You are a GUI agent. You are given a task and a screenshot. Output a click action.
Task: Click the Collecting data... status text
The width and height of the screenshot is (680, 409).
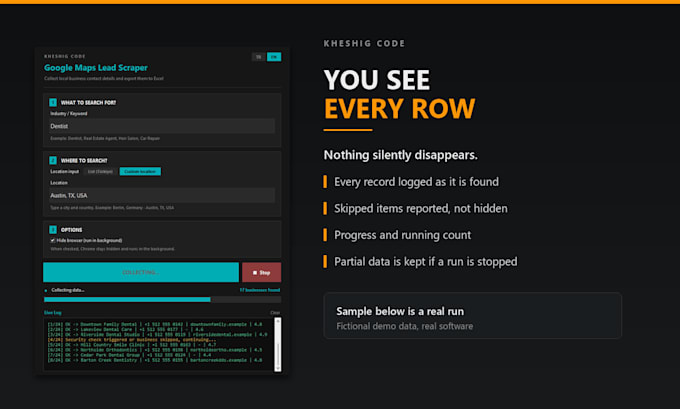[68, 290]
